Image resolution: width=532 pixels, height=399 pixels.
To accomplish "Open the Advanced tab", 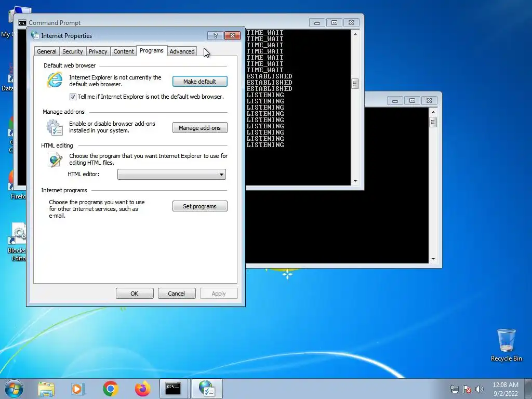I will tap(182, 51).
